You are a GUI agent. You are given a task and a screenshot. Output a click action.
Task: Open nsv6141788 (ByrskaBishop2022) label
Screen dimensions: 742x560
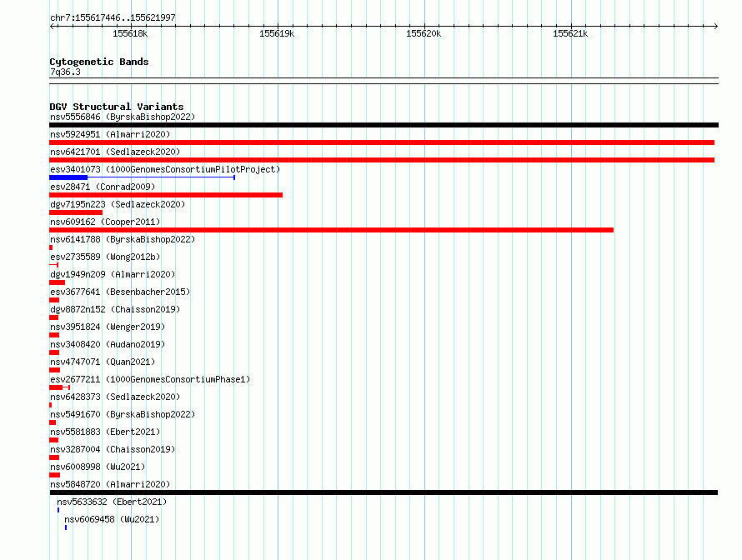click(x=123, y=239)
